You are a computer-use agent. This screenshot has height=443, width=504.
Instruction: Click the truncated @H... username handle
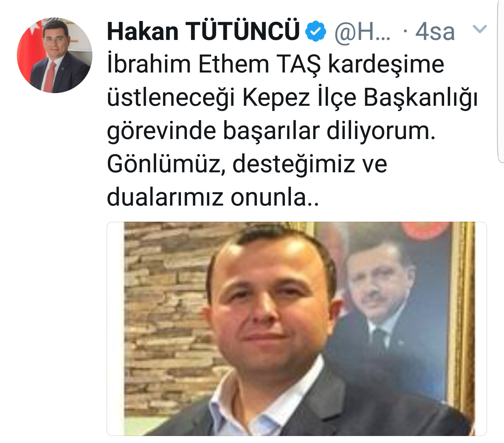tap(362, 32)
